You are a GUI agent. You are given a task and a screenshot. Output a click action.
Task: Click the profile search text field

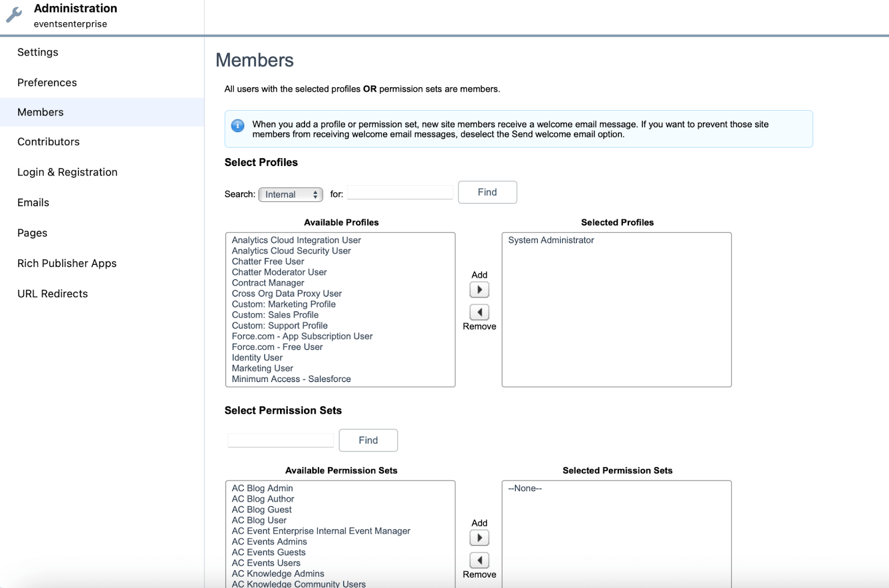click(399, 192)
